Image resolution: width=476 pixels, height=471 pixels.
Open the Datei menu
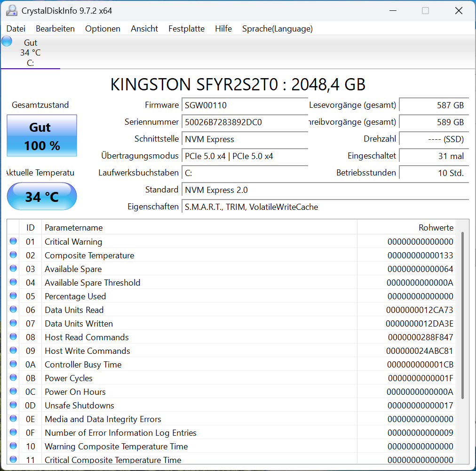click(x=16, y=29)
